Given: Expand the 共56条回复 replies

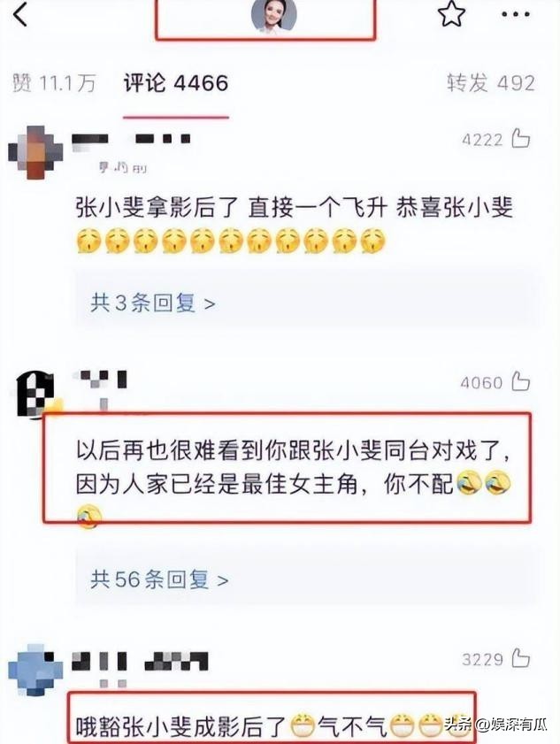Looking at the screenshot, I should point(159,579).
